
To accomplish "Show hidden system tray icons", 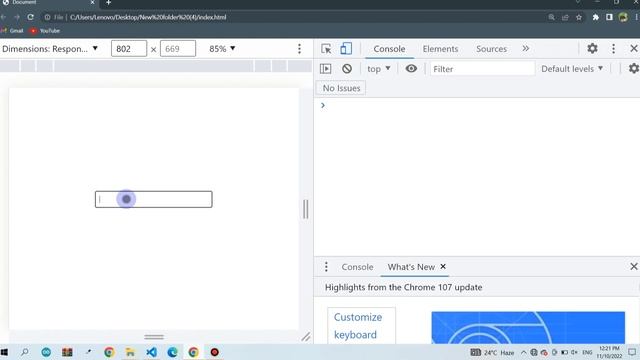I will point(524,352).
